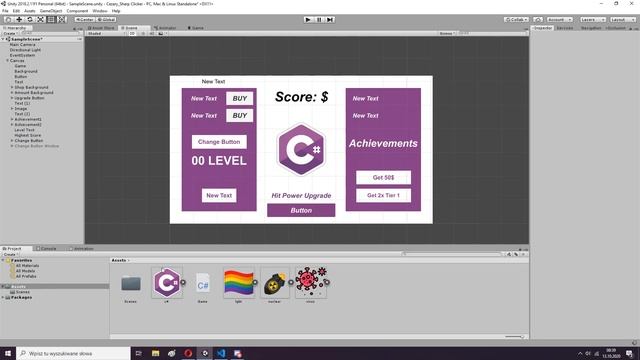This screenshot has height=360, width=640.
Task: Select the Move tool
Action: (19, 20)
